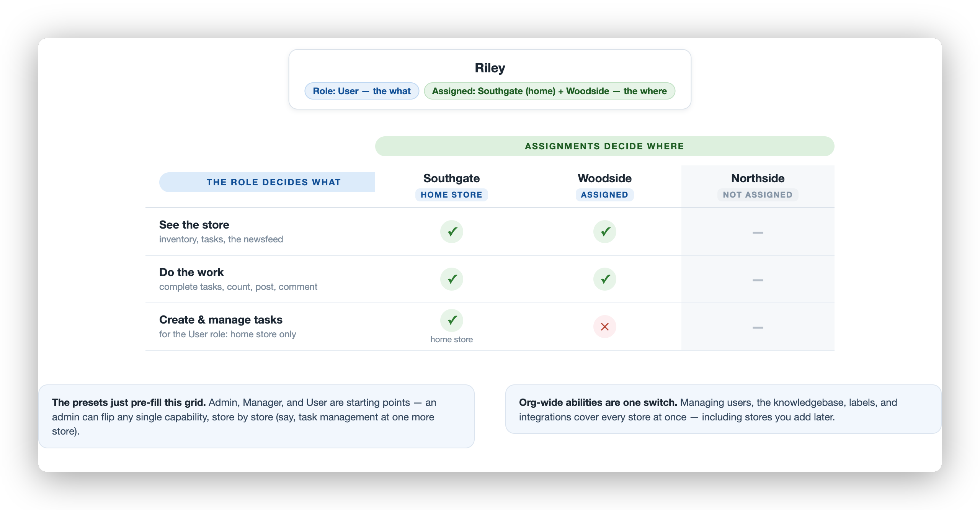Click the HOME STORE badge under Southgate
980x510 pixels.
point(452,195)
